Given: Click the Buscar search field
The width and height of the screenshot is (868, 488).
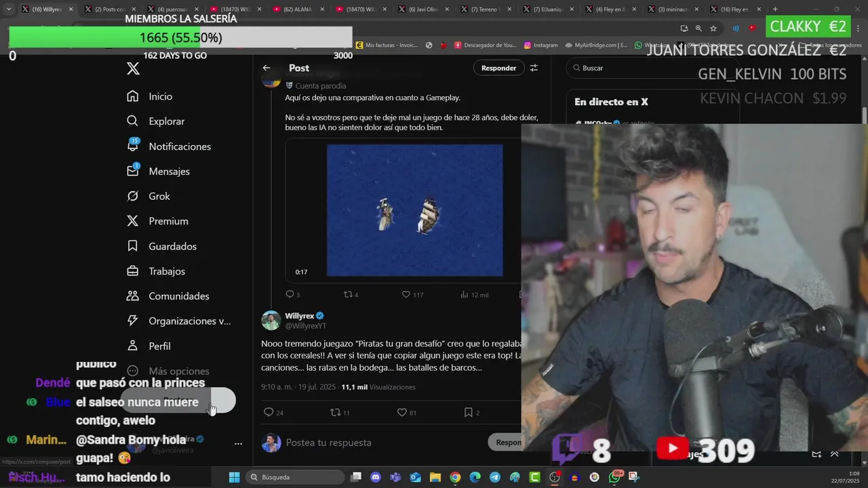Looking at the screenshot, I should point(652,68).
